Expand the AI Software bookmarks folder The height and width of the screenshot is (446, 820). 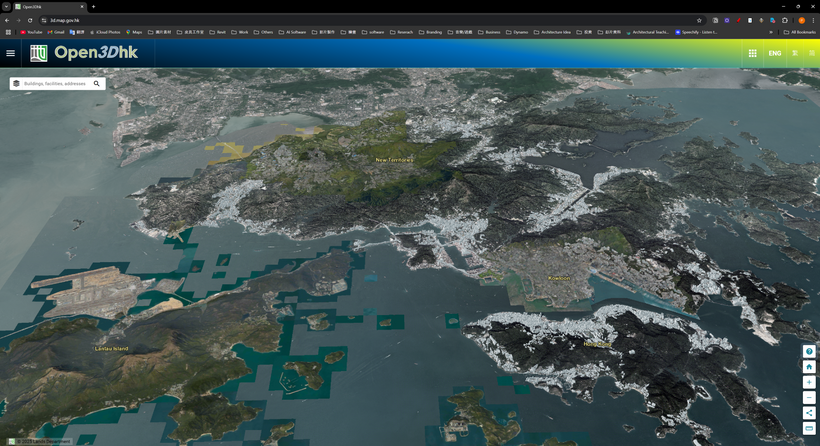point(293,32)
